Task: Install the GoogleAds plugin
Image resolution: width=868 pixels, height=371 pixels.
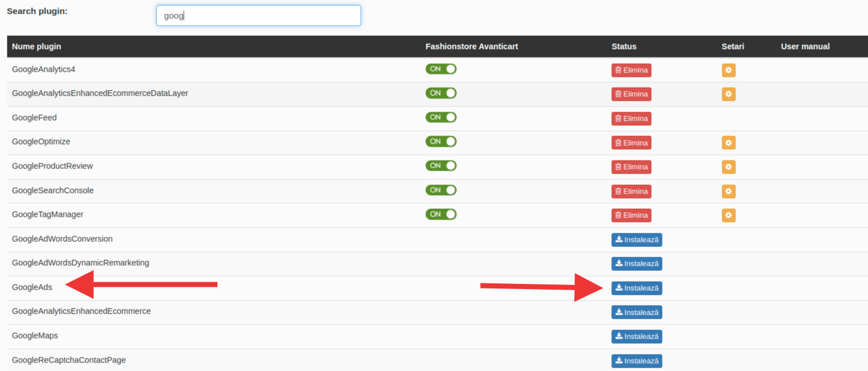Action: point(637,288)
